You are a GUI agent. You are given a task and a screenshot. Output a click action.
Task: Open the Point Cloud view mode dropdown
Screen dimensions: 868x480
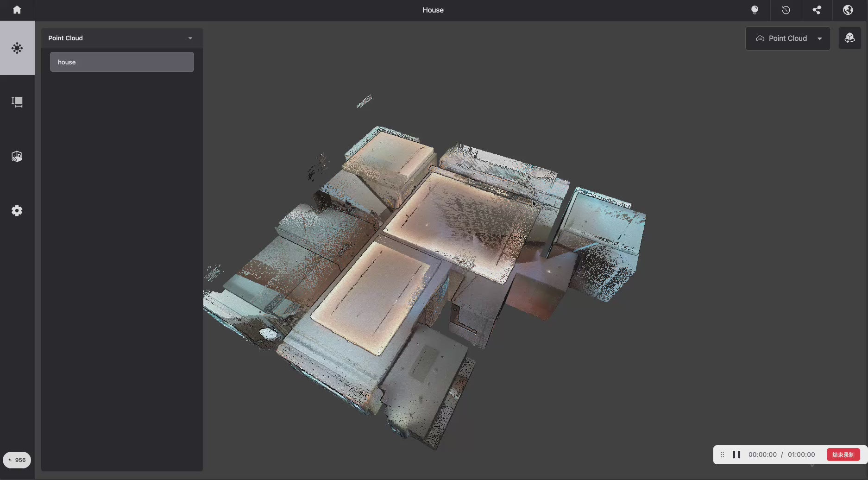[x=788, y=38]
